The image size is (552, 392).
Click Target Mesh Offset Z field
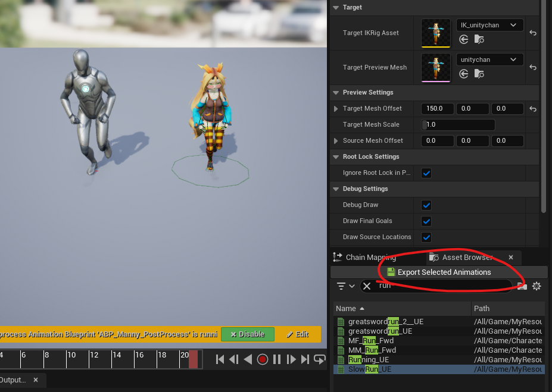[507, 109]
